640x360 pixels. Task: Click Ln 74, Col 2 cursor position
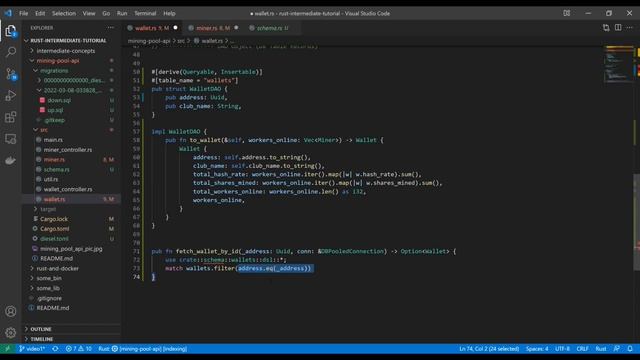coord(489,349)
